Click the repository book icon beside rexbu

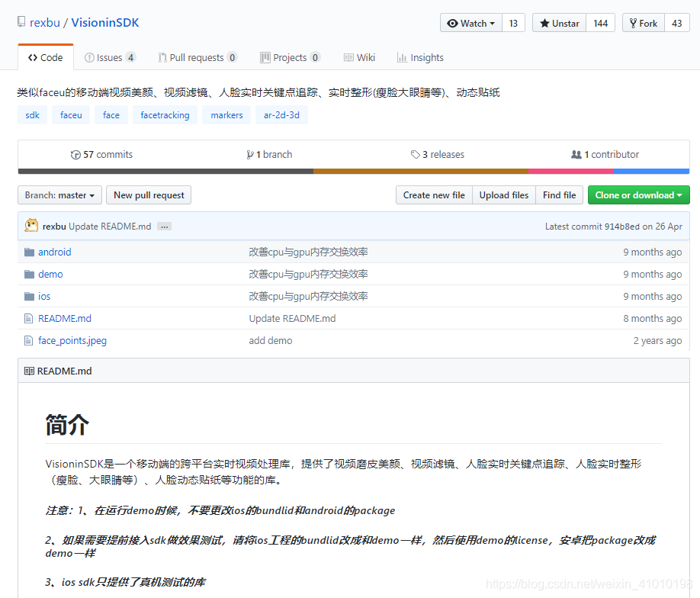(21, 22)
